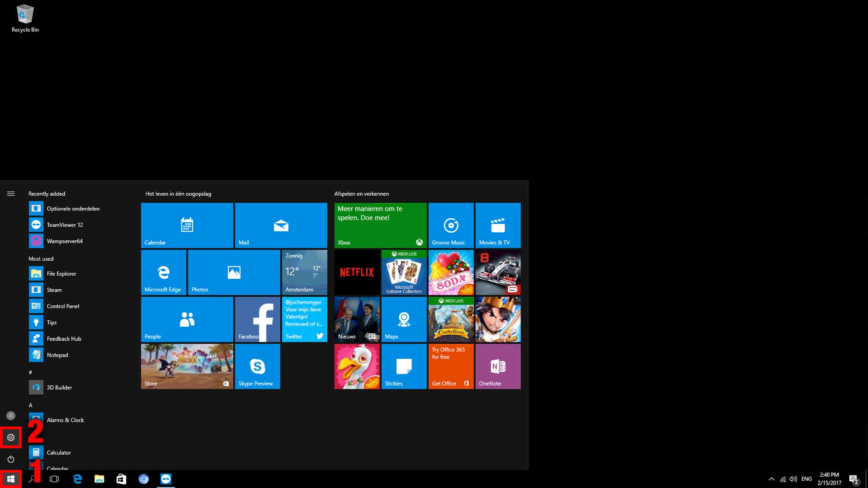Open the user account icon in Start menu
This screenshot has height=488, width=868.
[11, 416]
